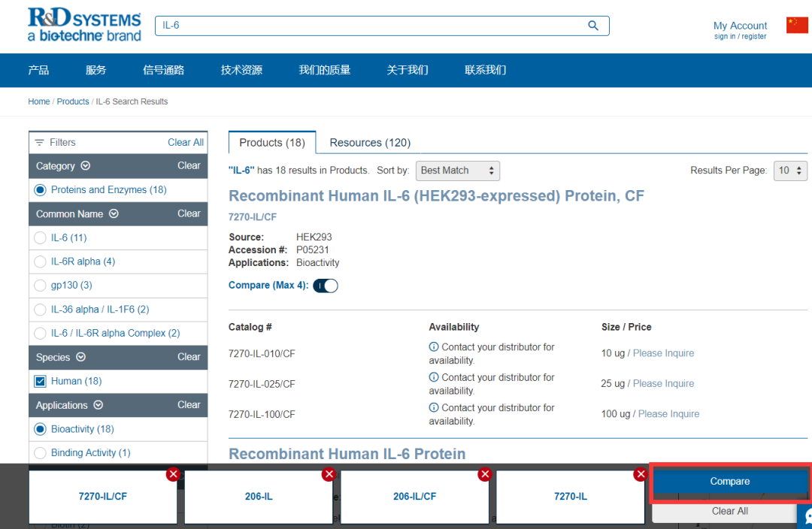
Task: Toggle the Compare (Max 4) switch
Action: tap(326, 286)
